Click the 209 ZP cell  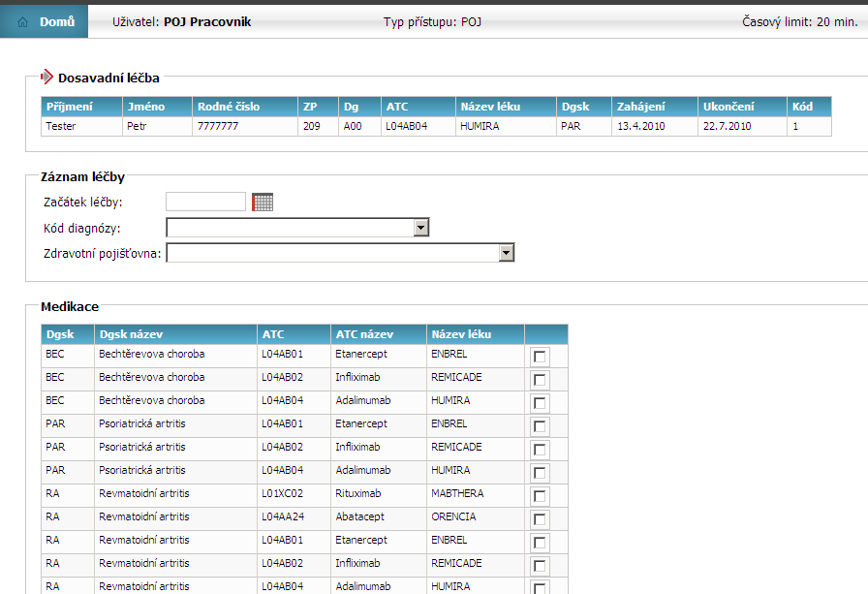click(319, 126)
